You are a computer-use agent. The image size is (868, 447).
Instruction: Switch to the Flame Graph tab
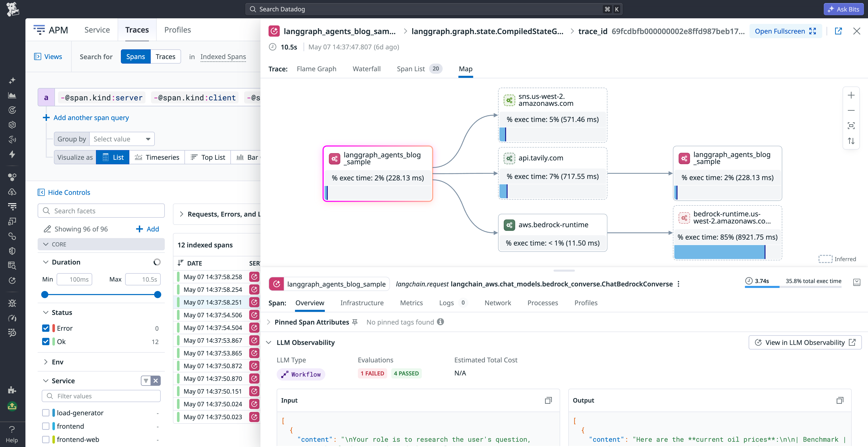point(316,69)
